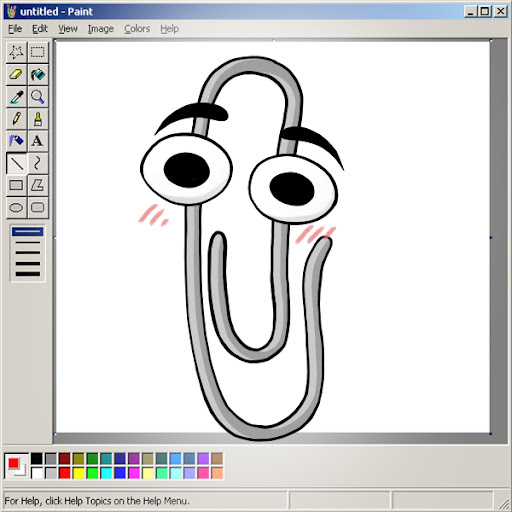Open the Image menu
Image resolution: width=512 pixels, height=512 pixels.
click(101, 29)
